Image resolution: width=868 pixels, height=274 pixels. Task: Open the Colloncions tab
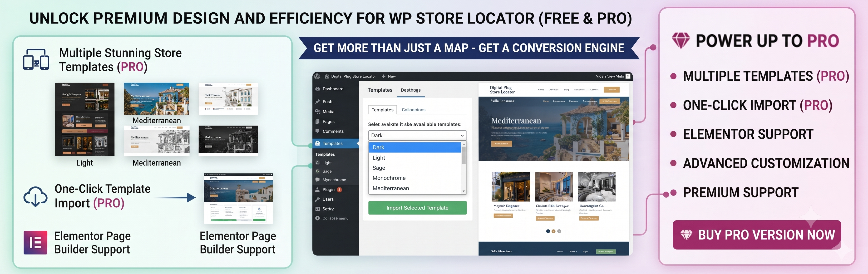pos(414,110)
